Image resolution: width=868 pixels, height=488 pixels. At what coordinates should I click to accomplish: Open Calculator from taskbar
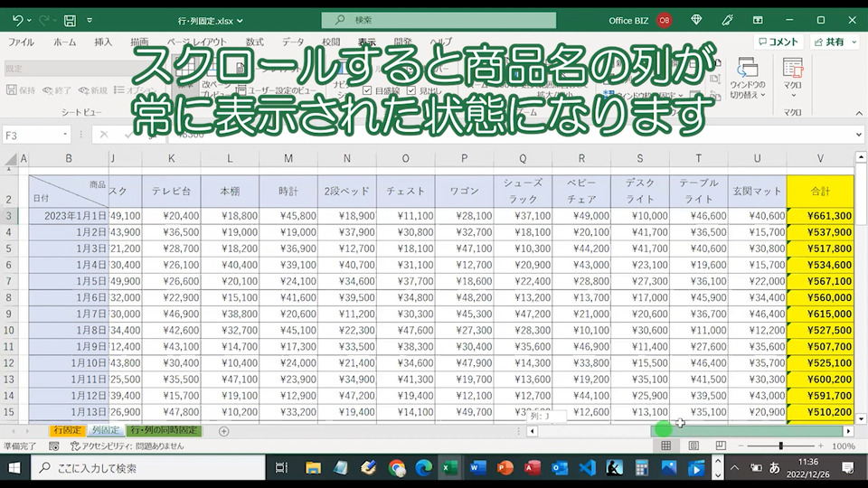(642, 468)
